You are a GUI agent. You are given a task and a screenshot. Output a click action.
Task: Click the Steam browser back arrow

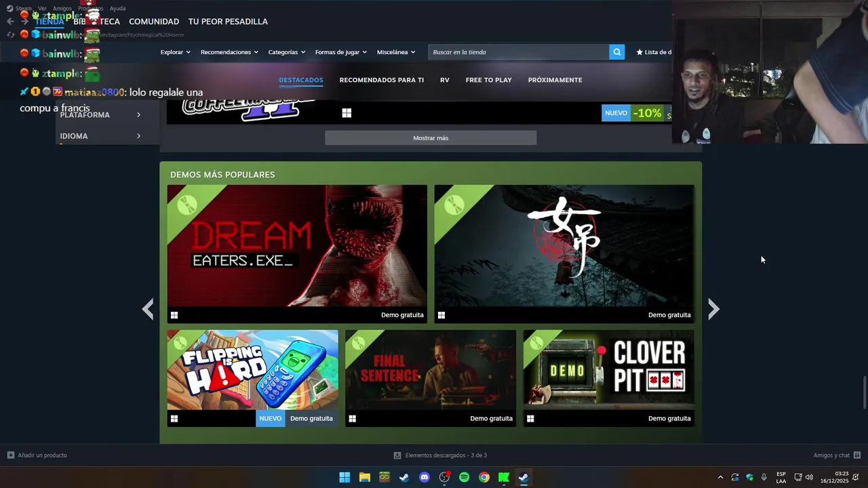(10, 21)
